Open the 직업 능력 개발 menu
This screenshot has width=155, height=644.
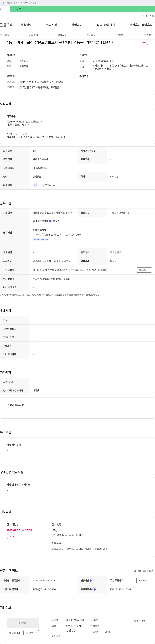click(106, 25)
